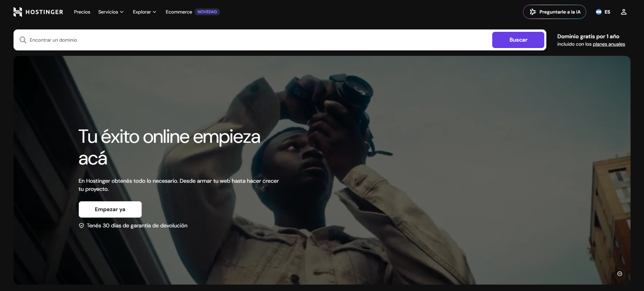Viewport: 644px width, 291px height.
Task: Pause the hero background video
Action: coord(620,274)
